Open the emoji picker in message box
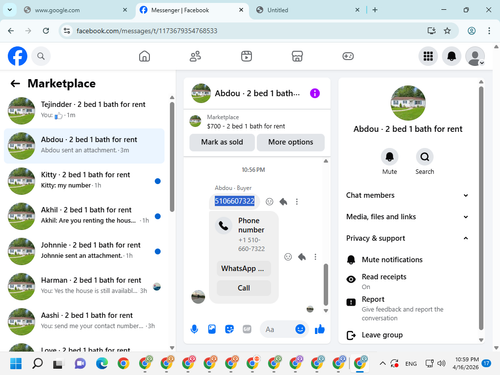Screen dimensions: 500x375 click(300, 329)
